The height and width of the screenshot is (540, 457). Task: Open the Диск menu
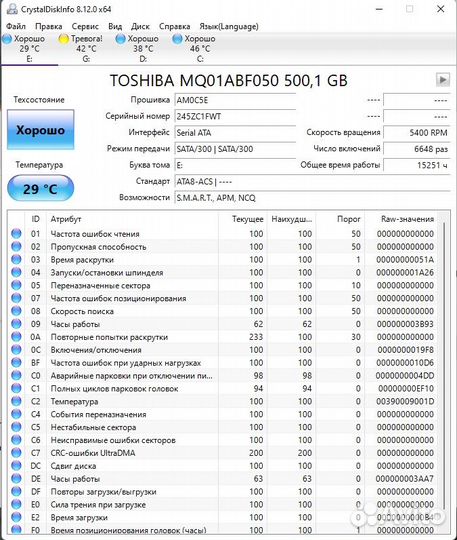140,26
